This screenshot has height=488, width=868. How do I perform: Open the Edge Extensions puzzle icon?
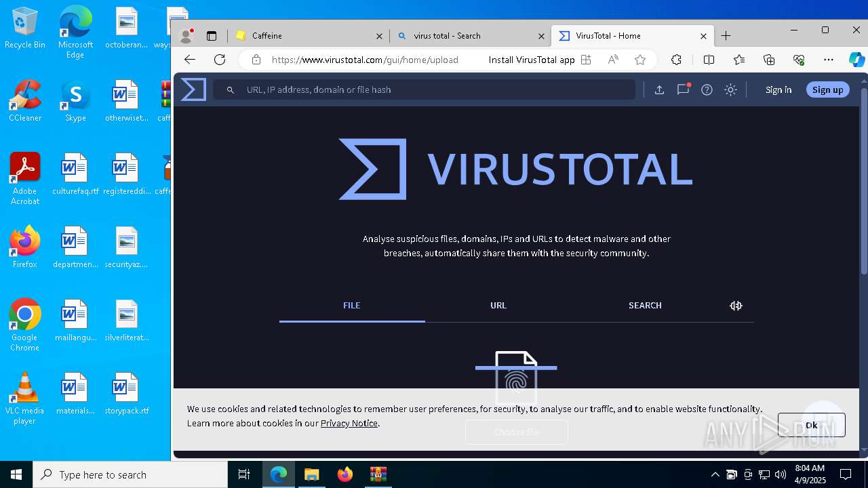click(676, 60)
